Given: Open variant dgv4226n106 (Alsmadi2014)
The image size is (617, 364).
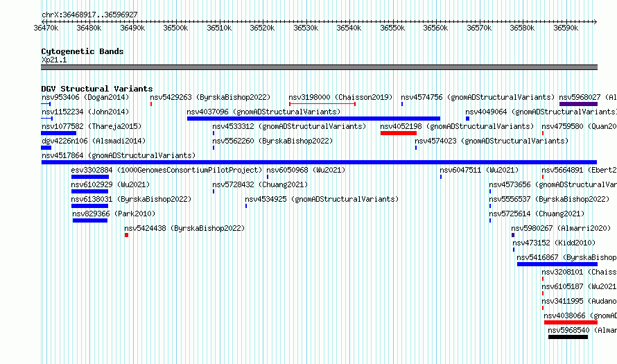Looking at the screenshot, I should coord(94,141).
